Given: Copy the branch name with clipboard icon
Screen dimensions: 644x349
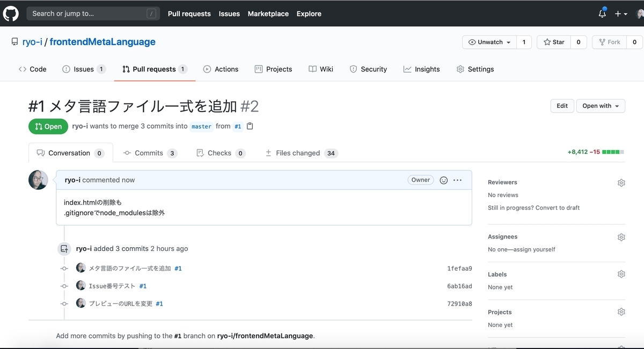Looking at the screenshot, I should click(250, 126).
